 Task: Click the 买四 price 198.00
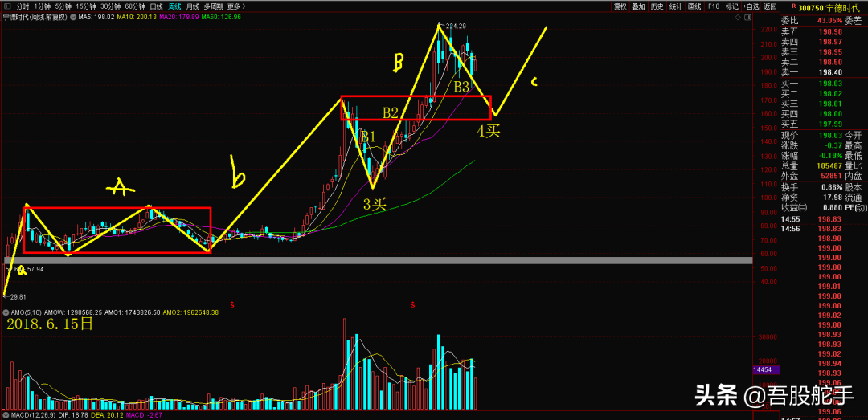click(x=829, y=114)
